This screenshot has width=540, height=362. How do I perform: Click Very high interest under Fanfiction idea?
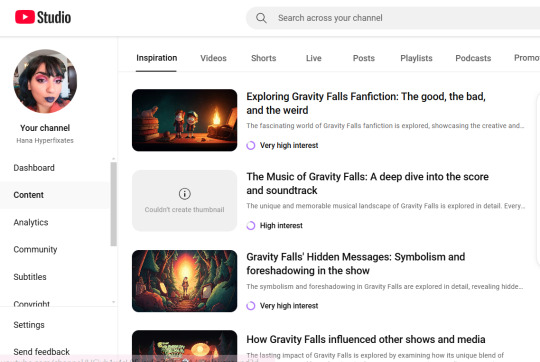(289, 145)
